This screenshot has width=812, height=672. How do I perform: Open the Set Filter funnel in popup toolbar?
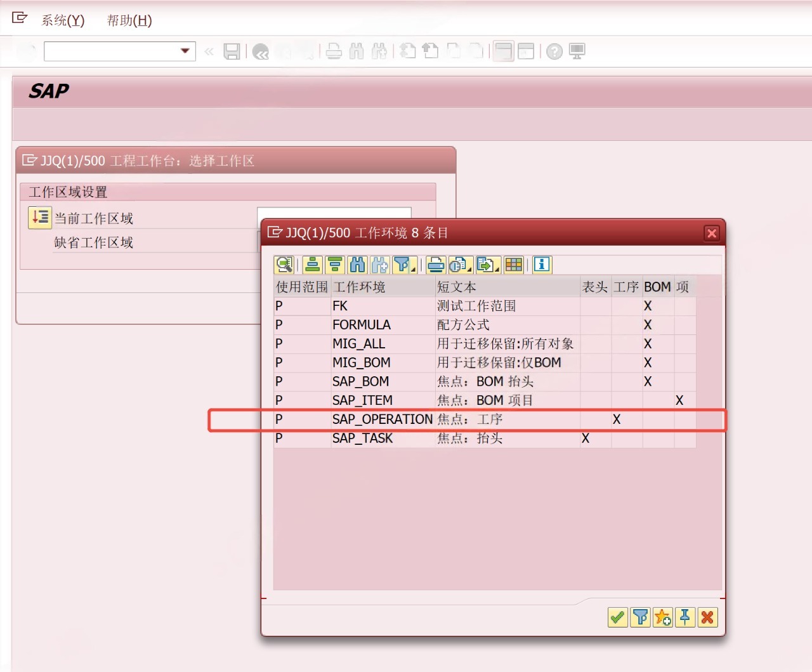[x=404, y=265]
